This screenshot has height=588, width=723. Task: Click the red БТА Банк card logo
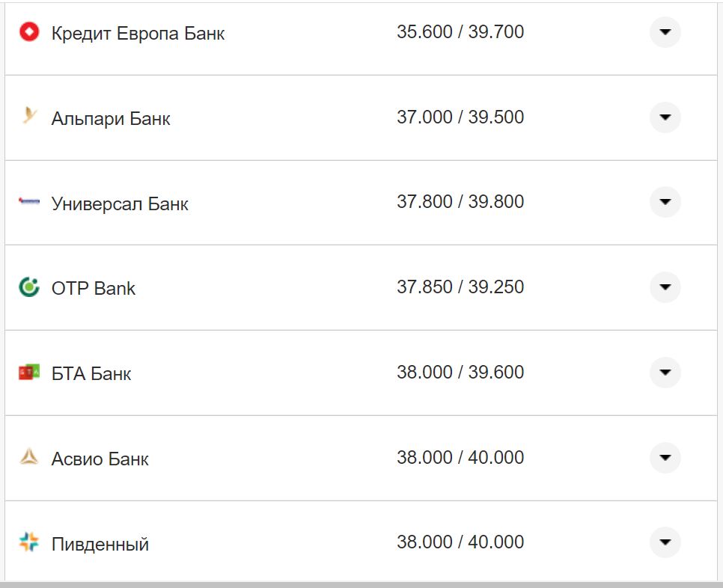coord(28,373)
